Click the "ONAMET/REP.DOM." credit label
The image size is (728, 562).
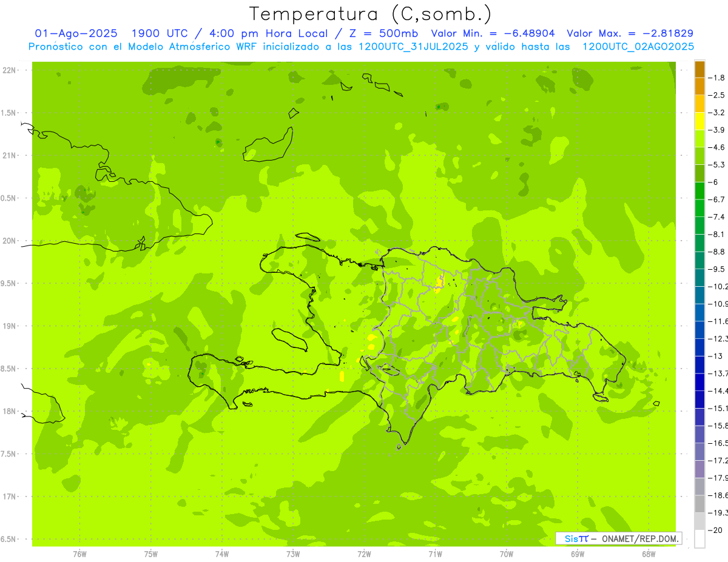(x=639, y=538)
